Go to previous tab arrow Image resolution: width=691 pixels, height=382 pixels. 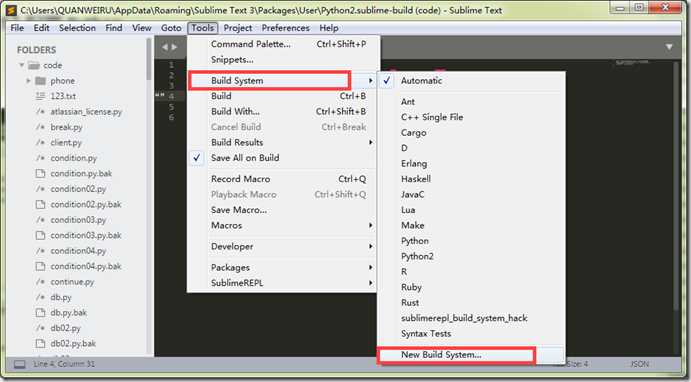point(164,47)
